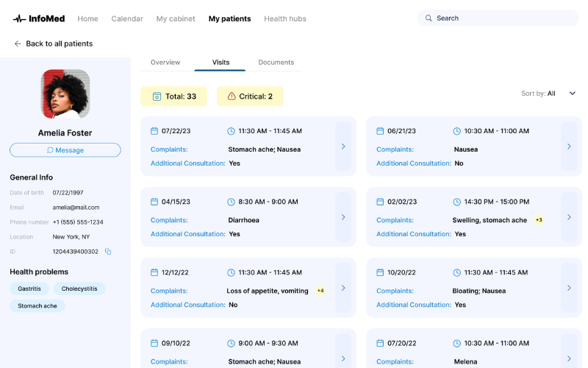
Task: Click Amelia Foster's profile photo
Action: tap(65, 94)
